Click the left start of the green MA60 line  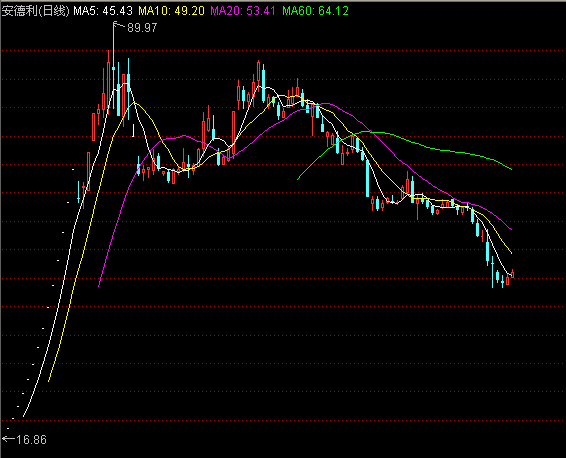click(x=298, y=179)
